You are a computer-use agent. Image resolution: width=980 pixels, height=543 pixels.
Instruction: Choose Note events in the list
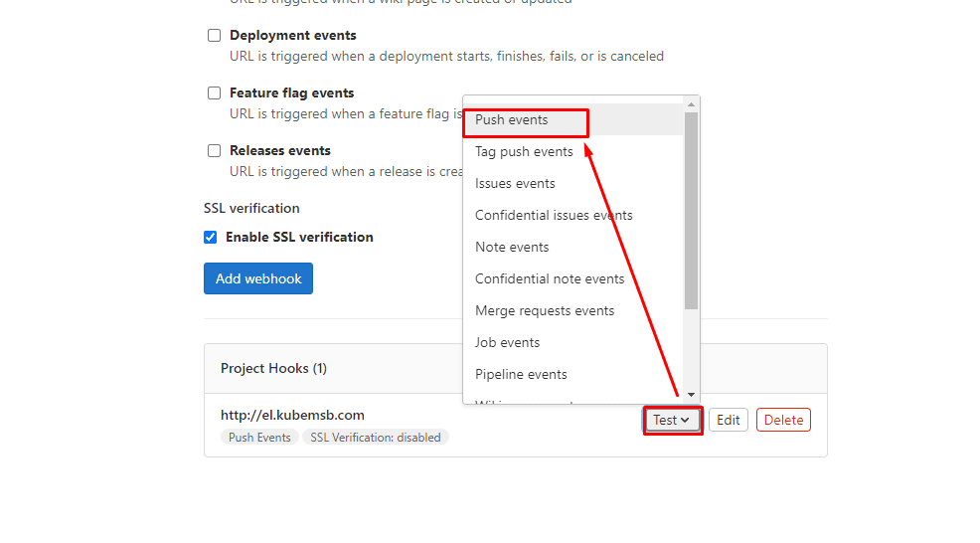pyautogui.click(x=573, y=247)
